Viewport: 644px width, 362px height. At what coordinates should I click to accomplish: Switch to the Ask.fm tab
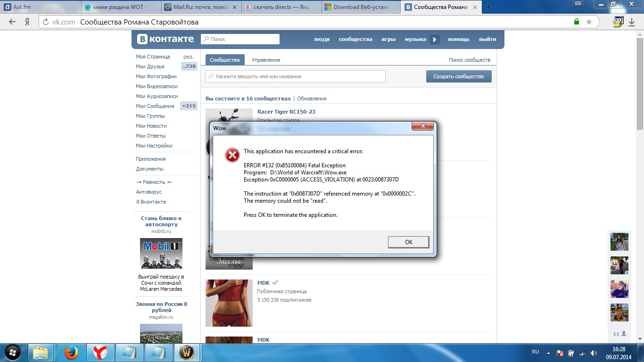[40, 7]
